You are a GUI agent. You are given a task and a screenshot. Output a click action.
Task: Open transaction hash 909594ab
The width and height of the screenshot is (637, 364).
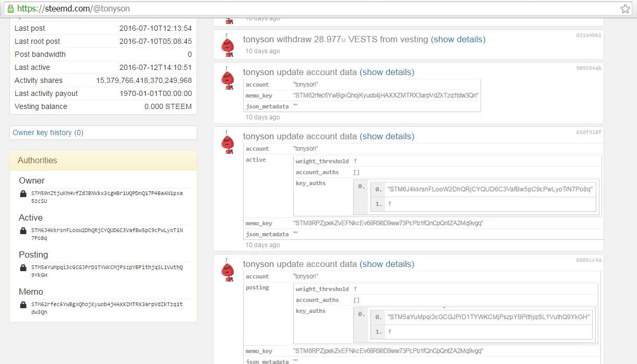point(588,68)
